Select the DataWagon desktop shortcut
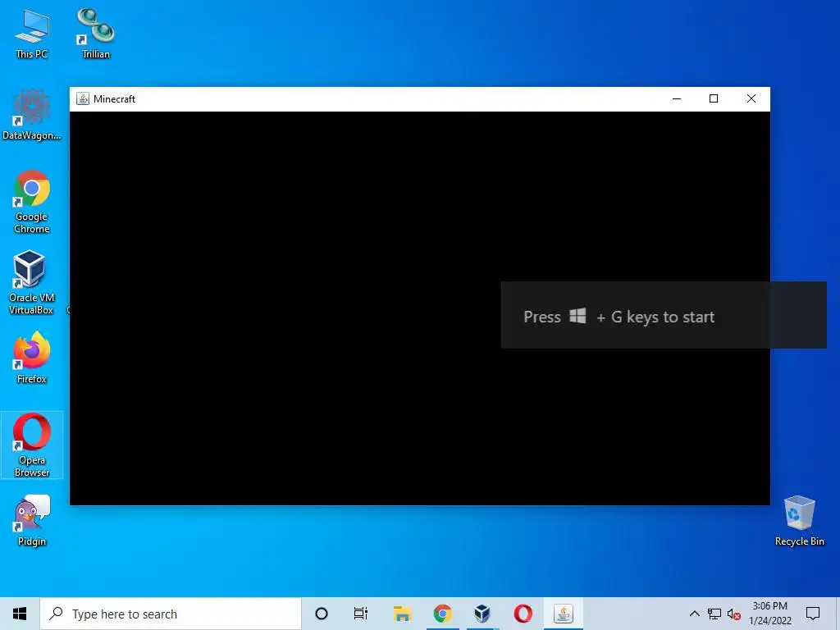840x630 pixels. click(32, 115)
